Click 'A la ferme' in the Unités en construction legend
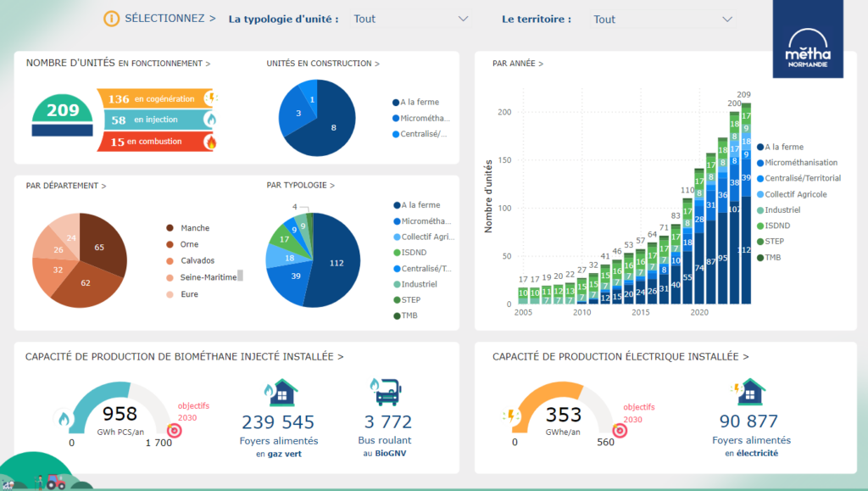The image size is (868, 491). click(x=420, y=103)
